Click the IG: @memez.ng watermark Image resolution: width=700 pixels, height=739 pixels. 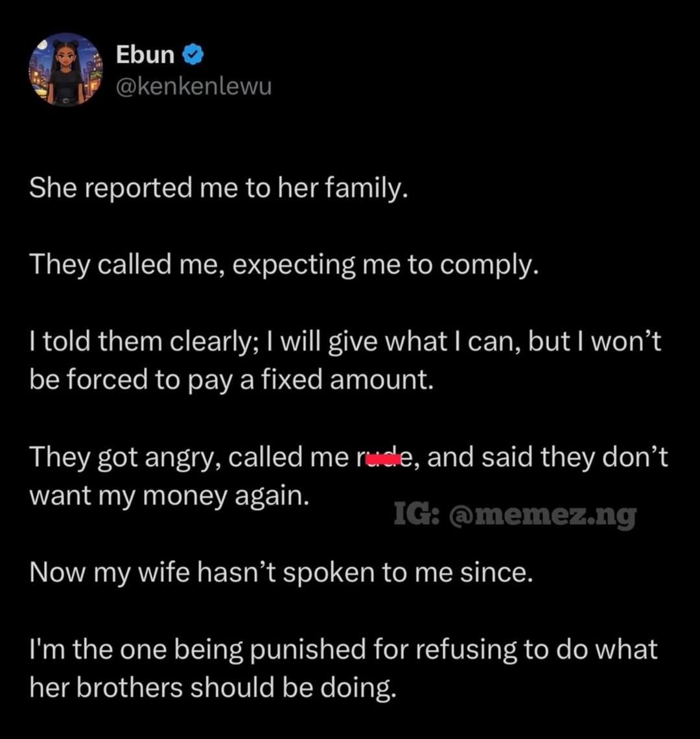click(x=515, y=516)
